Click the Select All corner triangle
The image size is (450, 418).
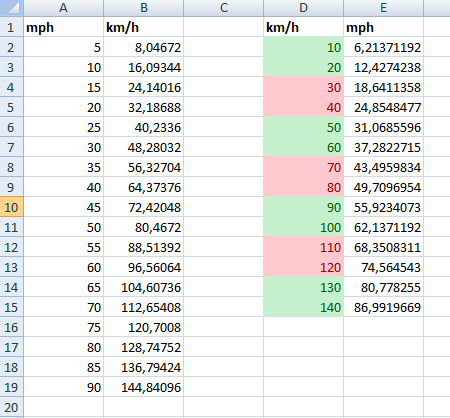click(x=11, y=8)
